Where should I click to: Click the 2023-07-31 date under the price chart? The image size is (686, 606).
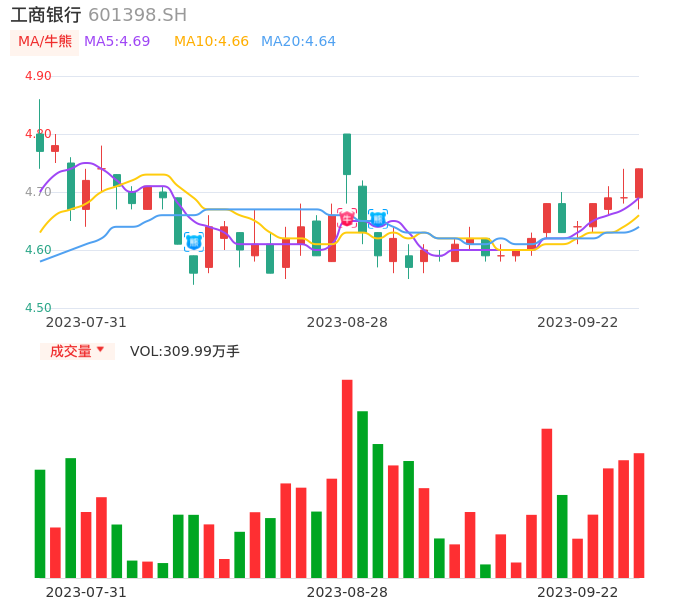(86, 322)
